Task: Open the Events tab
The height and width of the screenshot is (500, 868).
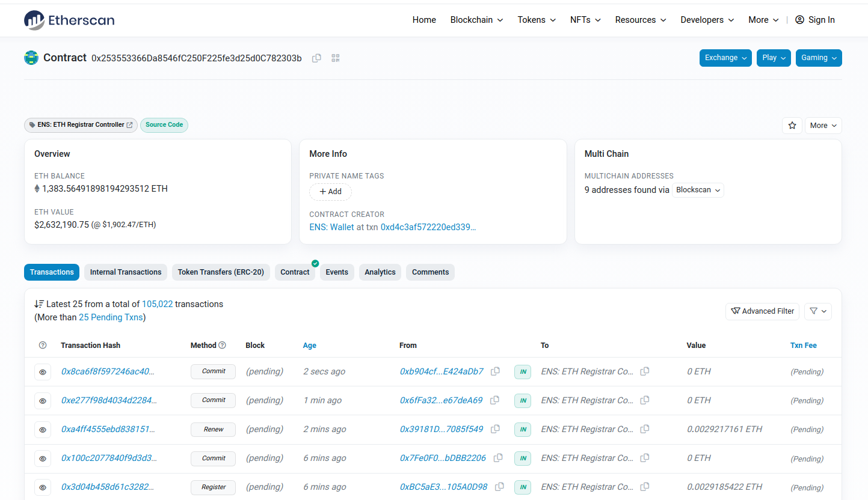Action: pyautogui.click(x=337, y=272)
